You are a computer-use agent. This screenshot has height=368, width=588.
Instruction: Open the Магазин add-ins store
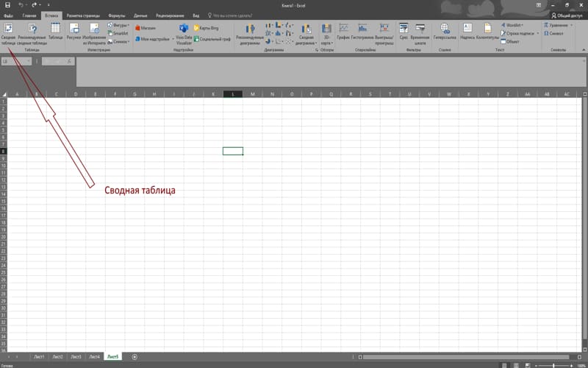point(146,28)
